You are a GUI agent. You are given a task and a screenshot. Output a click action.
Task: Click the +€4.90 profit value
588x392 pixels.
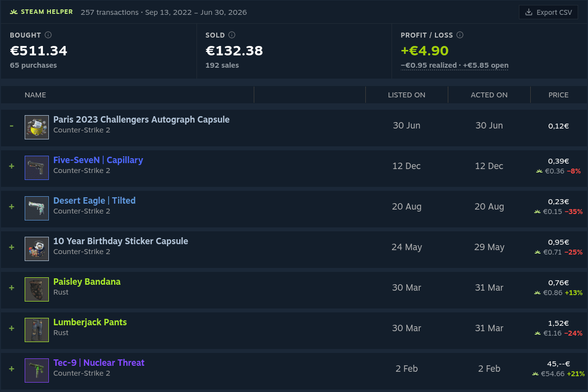tap(425, 51)
